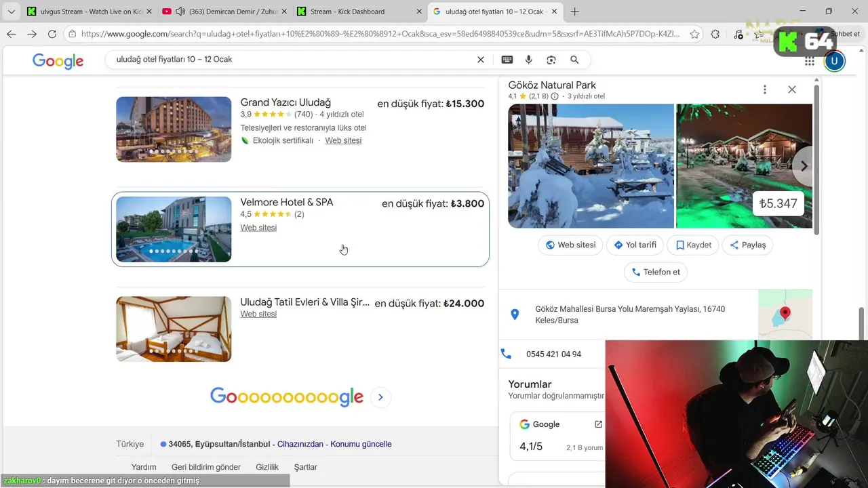Image resolution: width=868 pixels, height=488 pixels.
Task: Open a new browser tab
Action: pos(575,12)
